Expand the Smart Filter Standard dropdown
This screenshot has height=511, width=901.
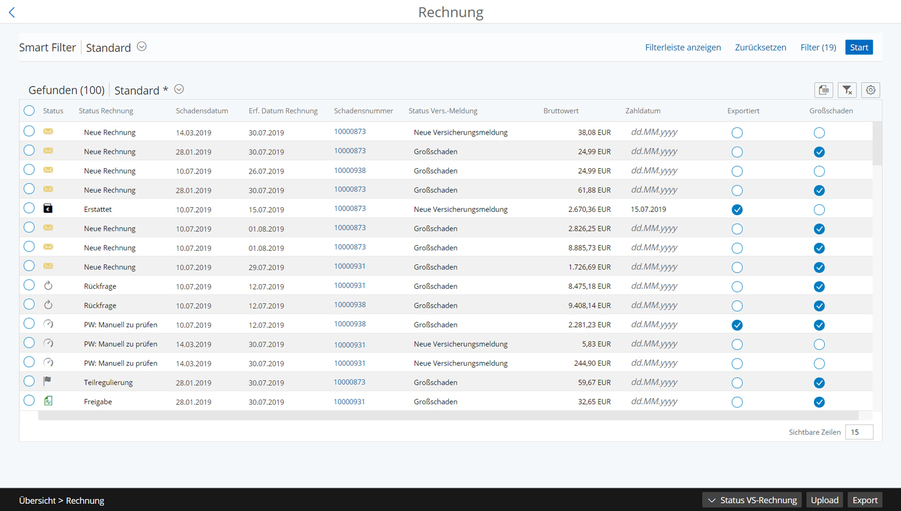point(142,47)
